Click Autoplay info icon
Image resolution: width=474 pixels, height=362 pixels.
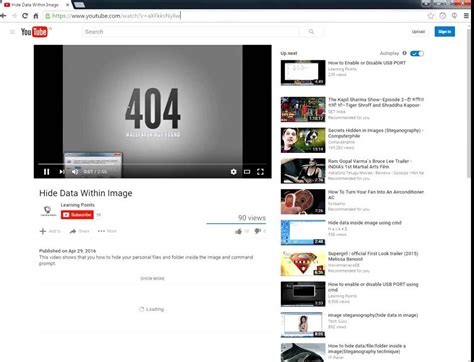(x=404, y=53)
